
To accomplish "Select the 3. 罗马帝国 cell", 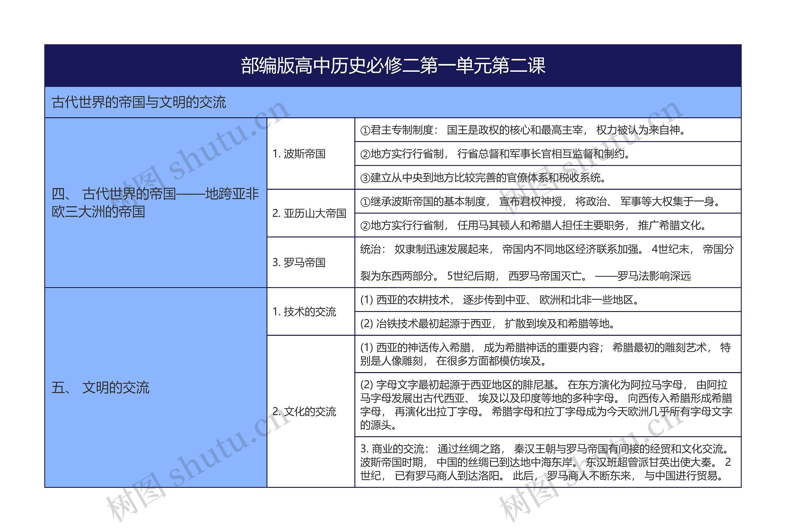I will [x=311, y=262].
